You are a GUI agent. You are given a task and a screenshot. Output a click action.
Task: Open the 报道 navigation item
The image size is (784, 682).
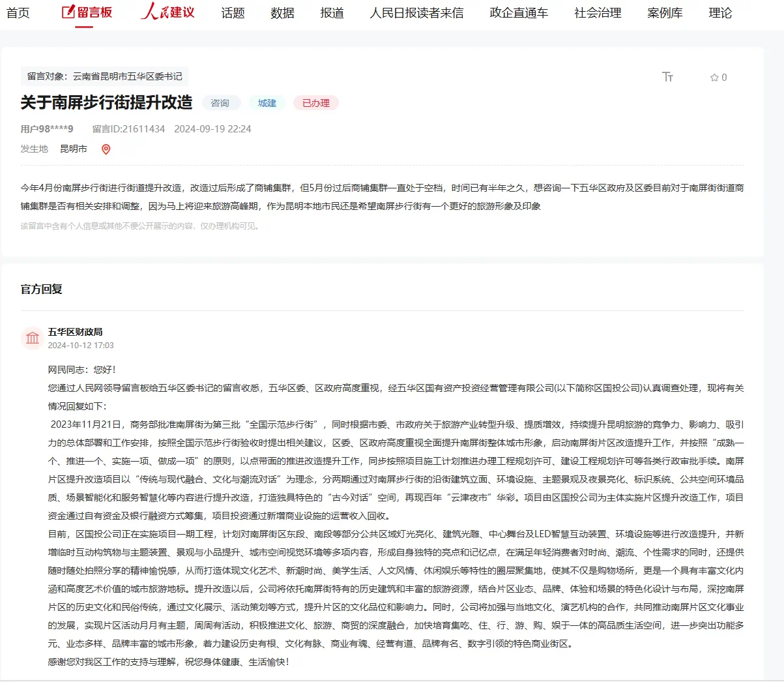click(332, 13)
